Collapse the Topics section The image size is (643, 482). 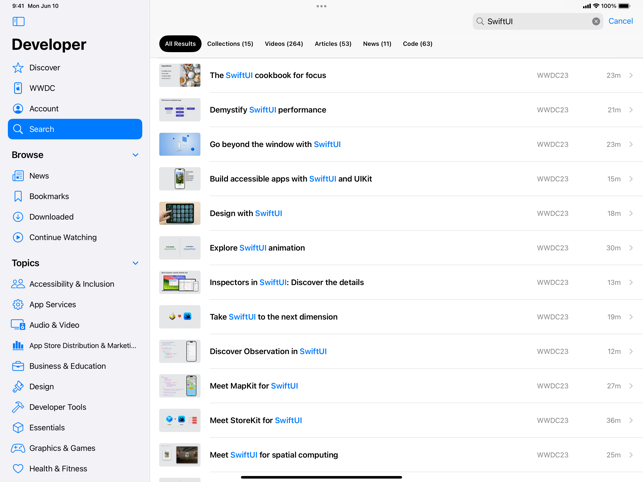click(x=135, y=263)
